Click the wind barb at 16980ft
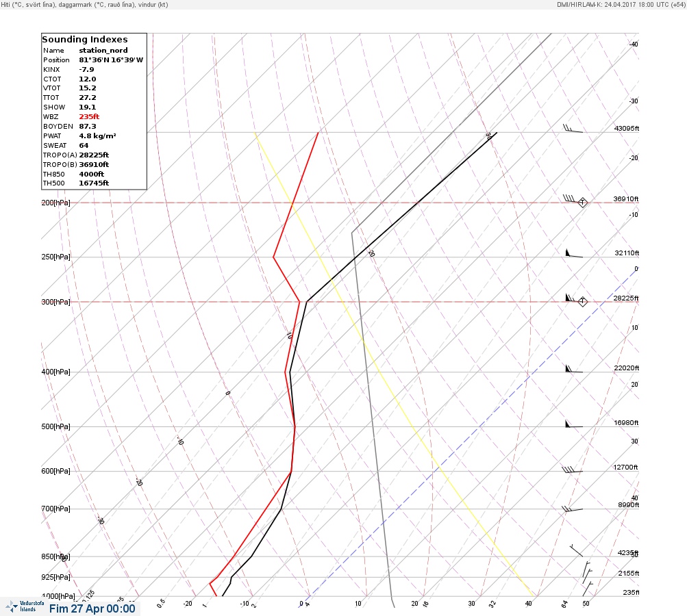The image size is (687, 616). (574, 424)
